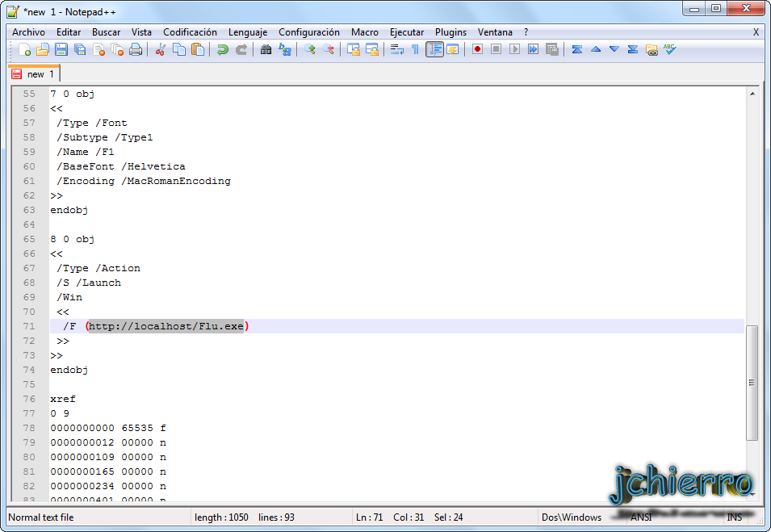Toggle word wrap toolbar icon

(x=397, y=50)
